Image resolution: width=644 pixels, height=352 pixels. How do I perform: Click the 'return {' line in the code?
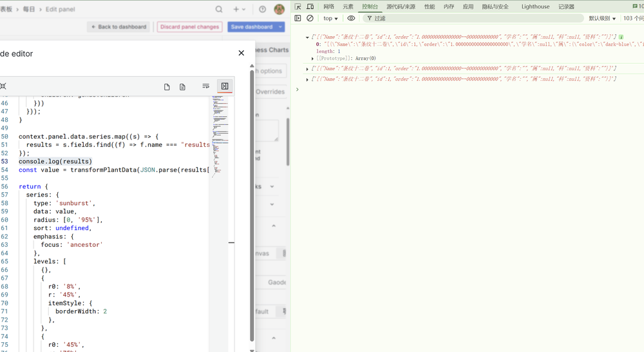pos(33,186)
